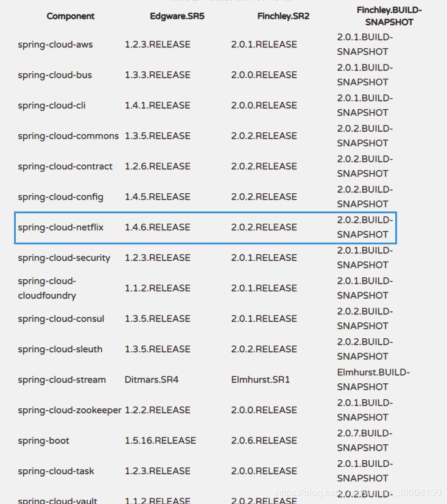
Task: Click 1.1.2.RELEASE in the spring-cloud-cloudfoundry row
Action: tap(157, 288)
